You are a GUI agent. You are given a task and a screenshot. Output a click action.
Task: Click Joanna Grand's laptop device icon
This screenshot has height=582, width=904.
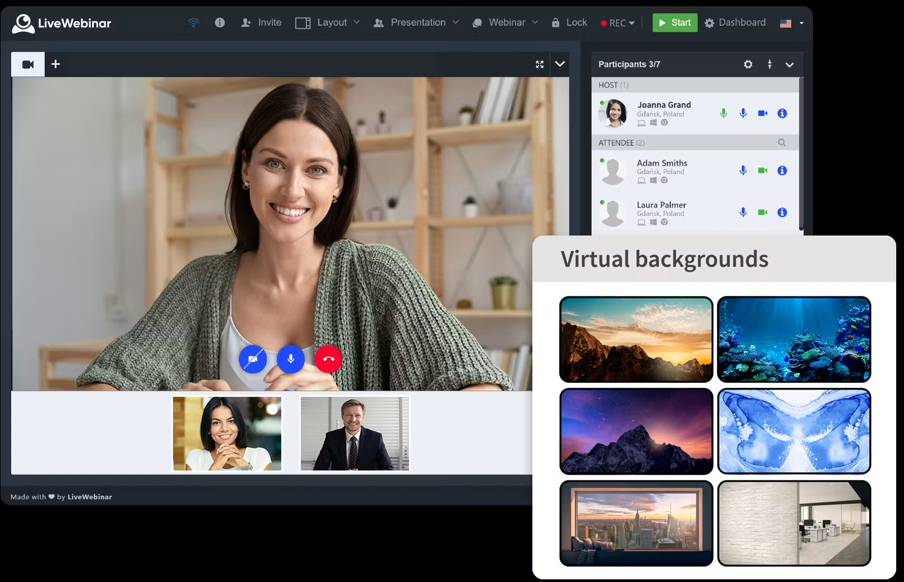641,123
